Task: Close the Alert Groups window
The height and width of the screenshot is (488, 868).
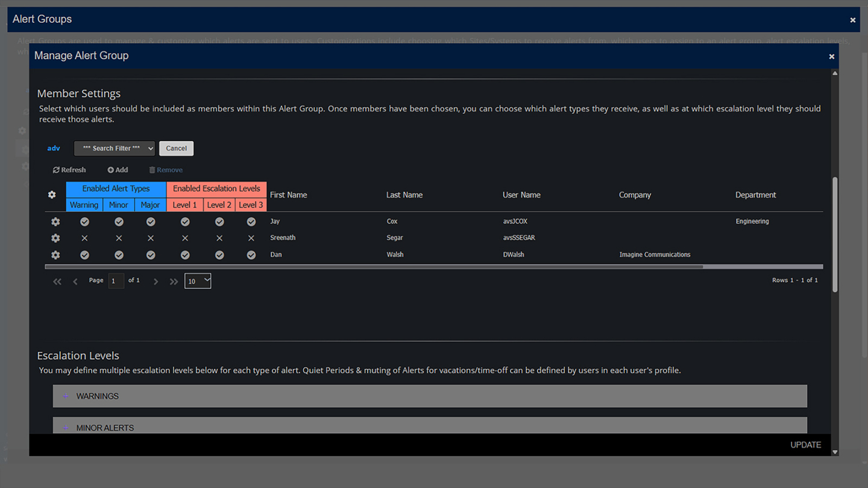Action: click(x=853, y=20)
